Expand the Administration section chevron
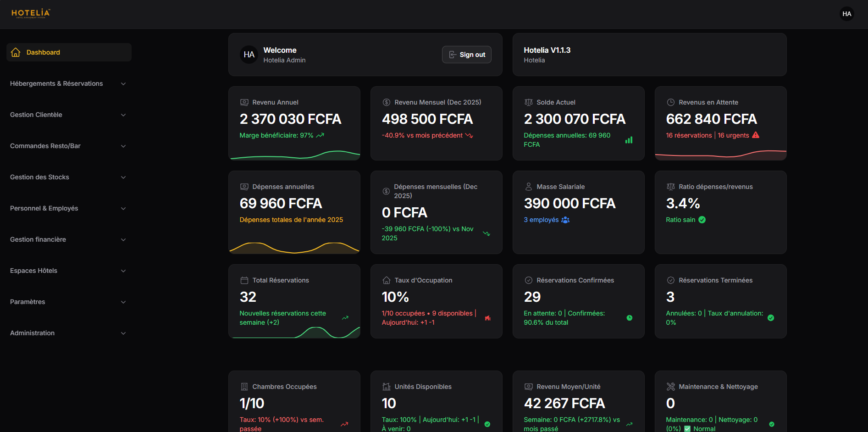Image resolution: width=868 pixels, height=432 pixels. 123,333
